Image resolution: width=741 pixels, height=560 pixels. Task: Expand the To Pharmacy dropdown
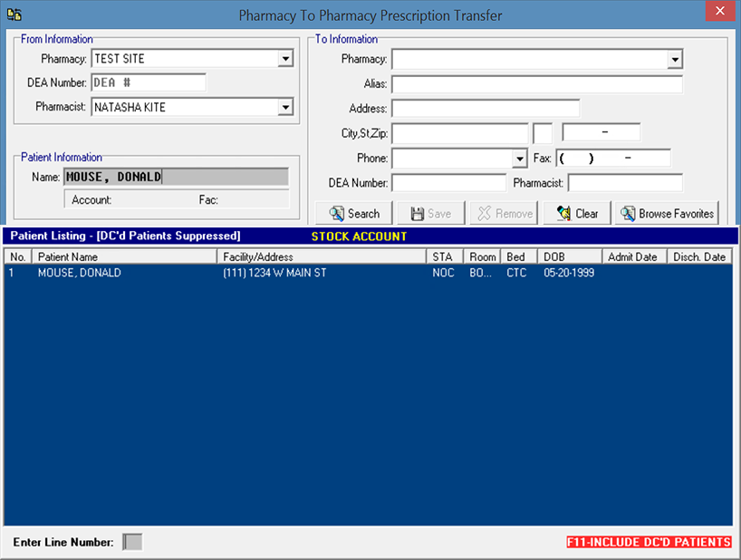coord(674,60)
